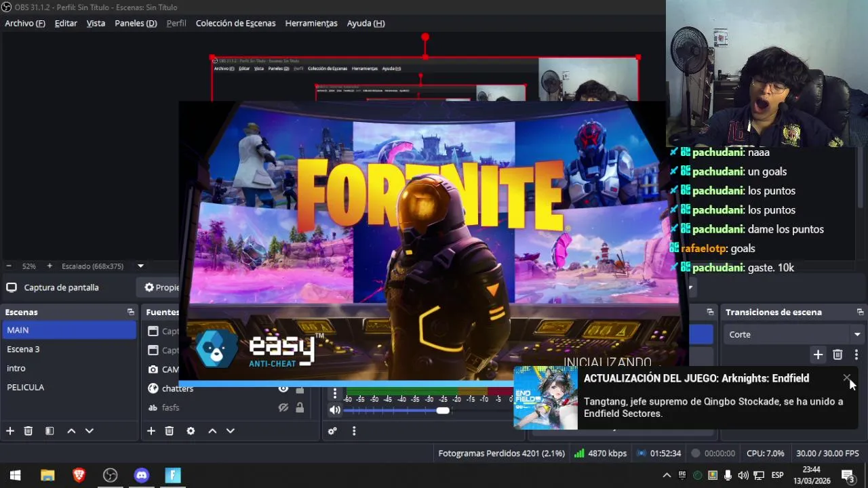Open the Archivo menu

[25, 23]
